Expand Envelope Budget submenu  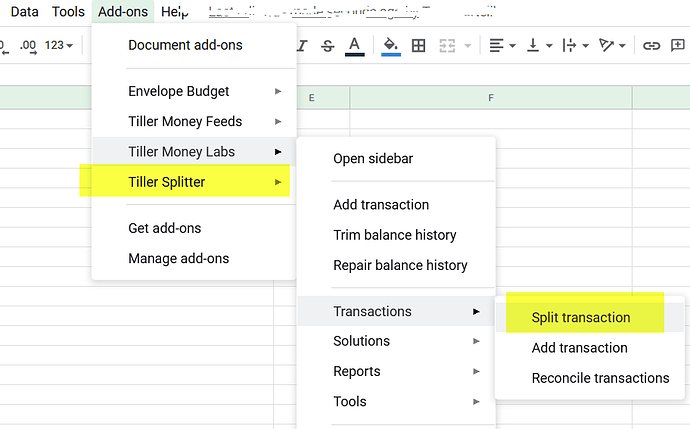(194, 91)
